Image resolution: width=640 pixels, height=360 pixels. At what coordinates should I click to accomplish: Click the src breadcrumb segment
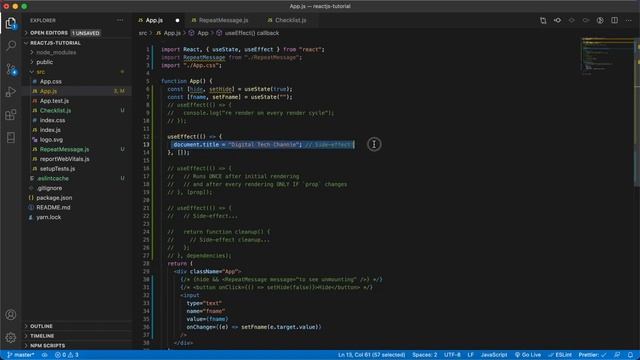coord(142,33)
